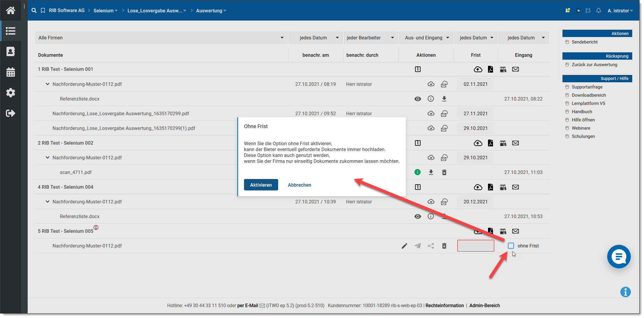644x318 pixels.
Task: Delete Nachforderung-Muster-0112.pdf under Selenium 005
Action: point(444,246)
